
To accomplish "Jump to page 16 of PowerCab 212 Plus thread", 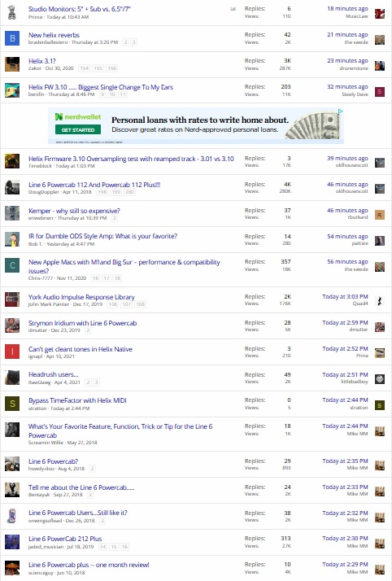I will pyautogui.click(x=124, y=547).
